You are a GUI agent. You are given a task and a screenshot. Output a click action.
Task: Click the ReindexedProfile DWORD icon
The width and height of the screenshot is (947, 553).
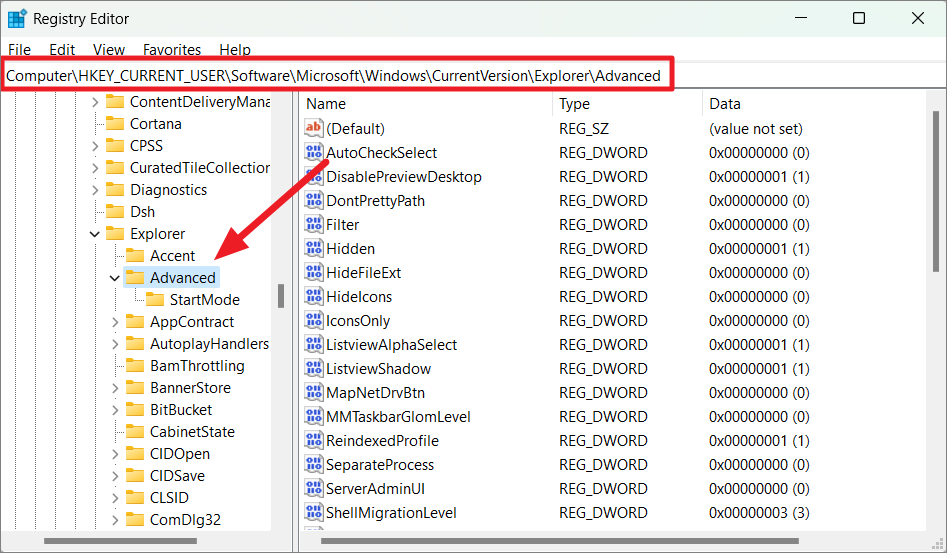coord(313,440)
